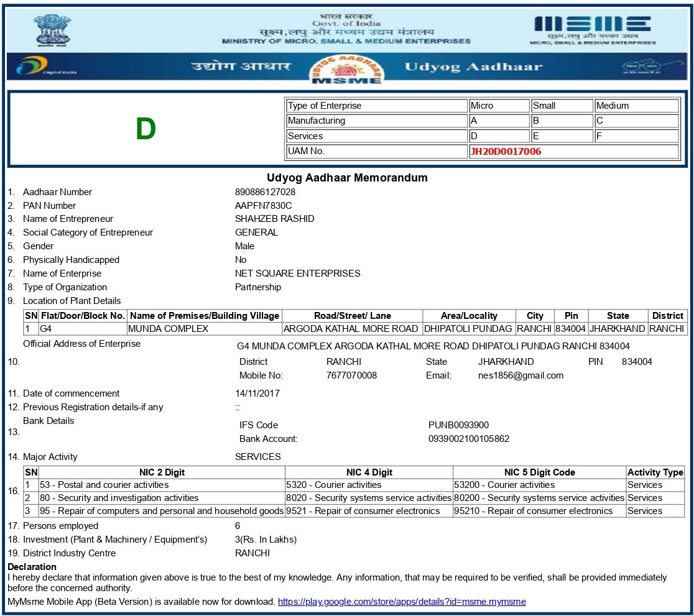Viewport: 694px width, 616px height.
Task: Click the Digital India logo
Action: click(x=46, y=66)
